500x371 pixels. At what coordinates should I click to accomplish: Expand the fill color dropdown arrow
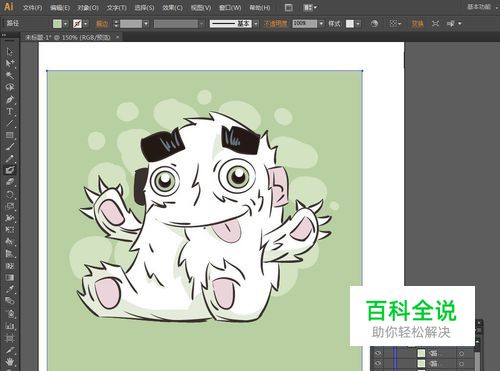(x=65, y=24)
